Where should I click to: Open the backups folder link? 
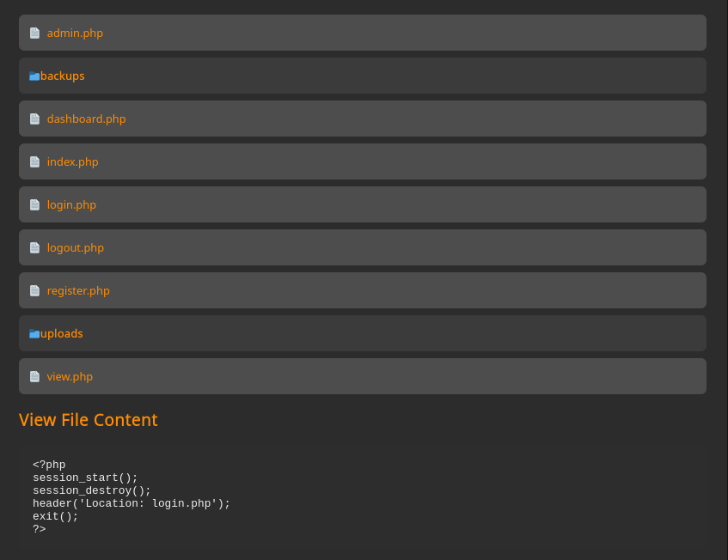pyautogui.click(x=62, y=76)
